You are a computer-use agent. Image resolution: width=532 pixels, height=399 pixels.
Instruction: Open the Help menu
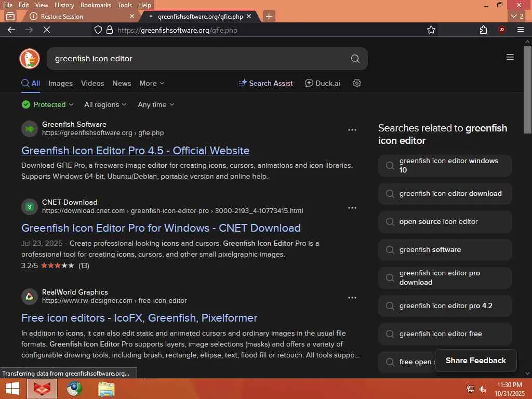pos(144,5)
